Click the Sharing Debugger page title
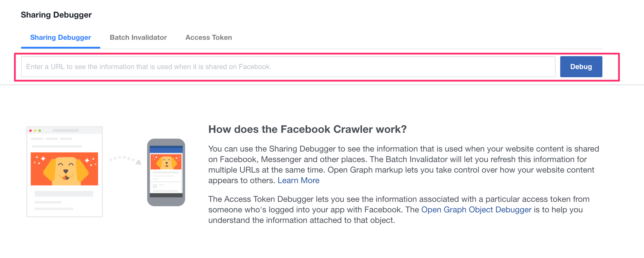Screen dimensions: 644x258 (56, 15)
